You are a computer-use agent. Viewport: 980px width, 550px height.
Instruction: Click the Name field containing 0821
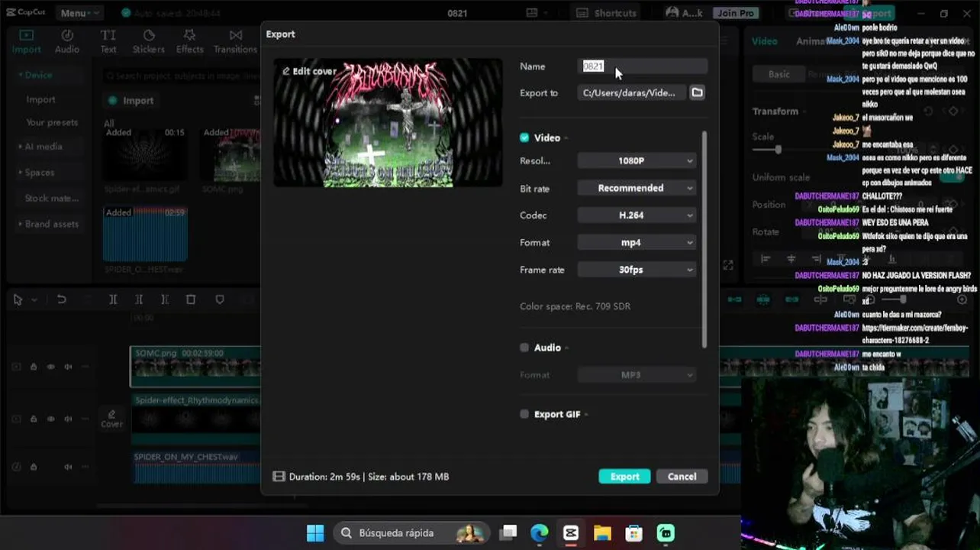643,66
